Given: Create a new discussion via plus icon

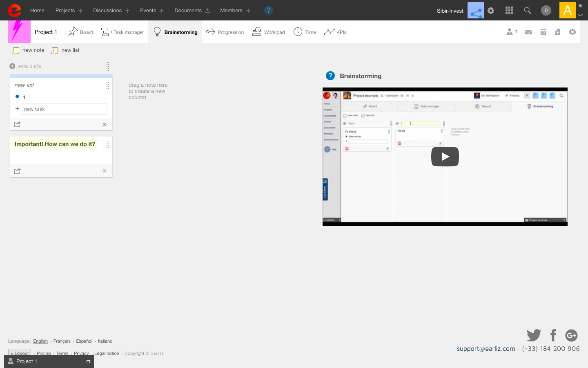Looking at the screenshot, I should [x=127, y=11].
